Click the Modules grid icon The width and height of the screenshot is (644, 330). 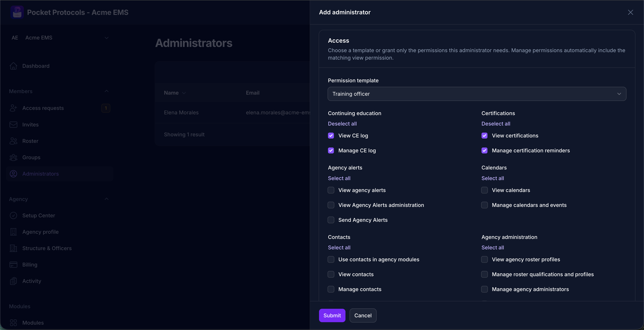[13, 323]
